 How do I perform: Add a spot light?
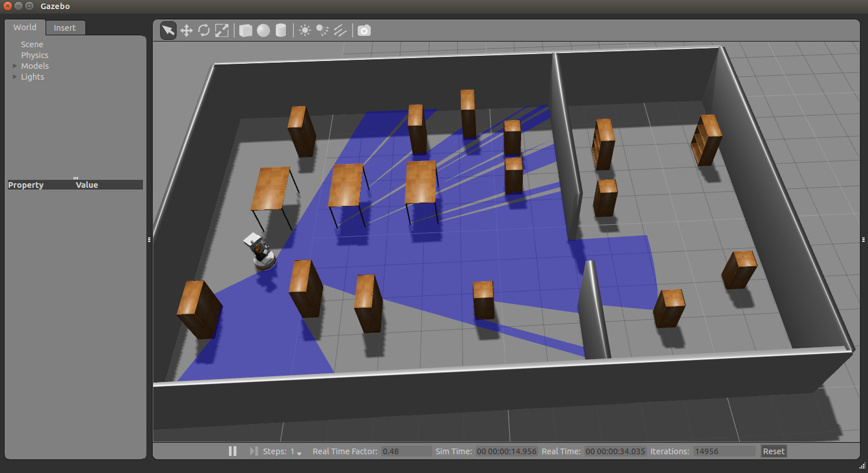(322, 30)
